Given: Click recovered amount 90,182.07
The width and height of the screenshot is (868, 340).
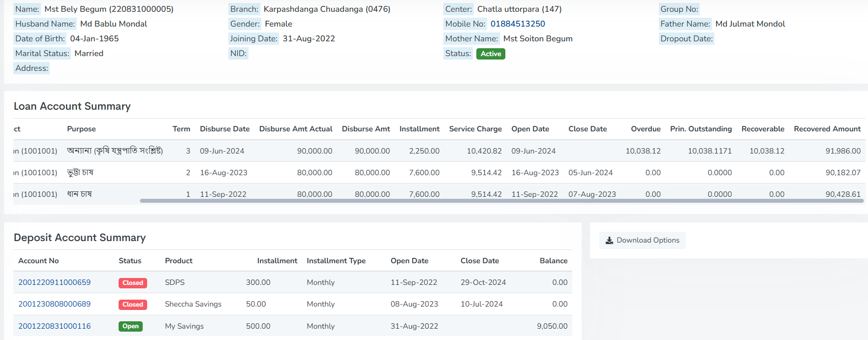Looking at the screenshot, I should pyautogui.click(x=843, y=173).
